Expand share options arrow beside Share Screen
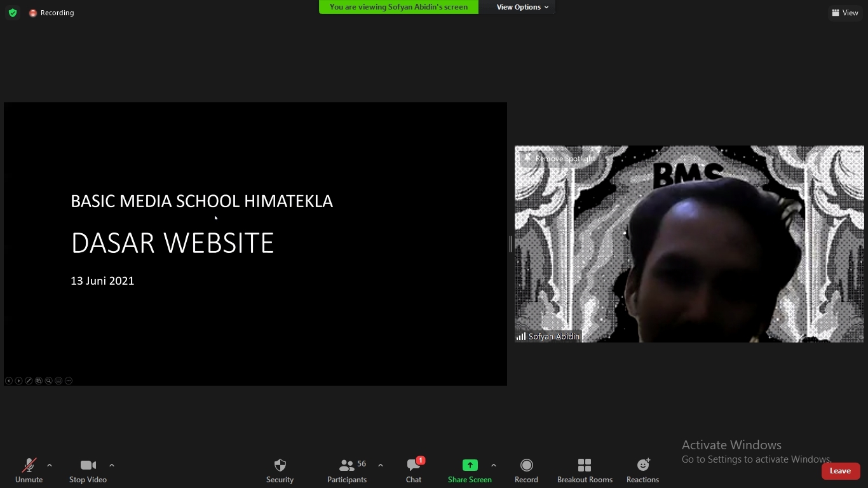This screenshot has width=868, height=488. 494,465
